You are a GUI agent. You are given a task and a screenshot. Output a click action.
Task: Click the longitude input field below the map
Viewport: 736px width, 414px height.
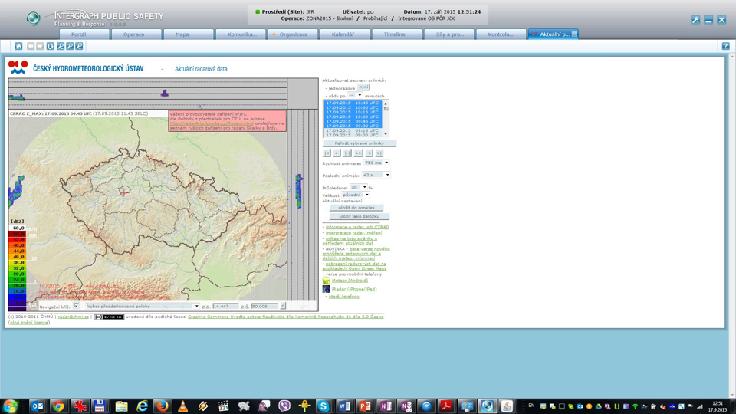(x=225, y=306)
